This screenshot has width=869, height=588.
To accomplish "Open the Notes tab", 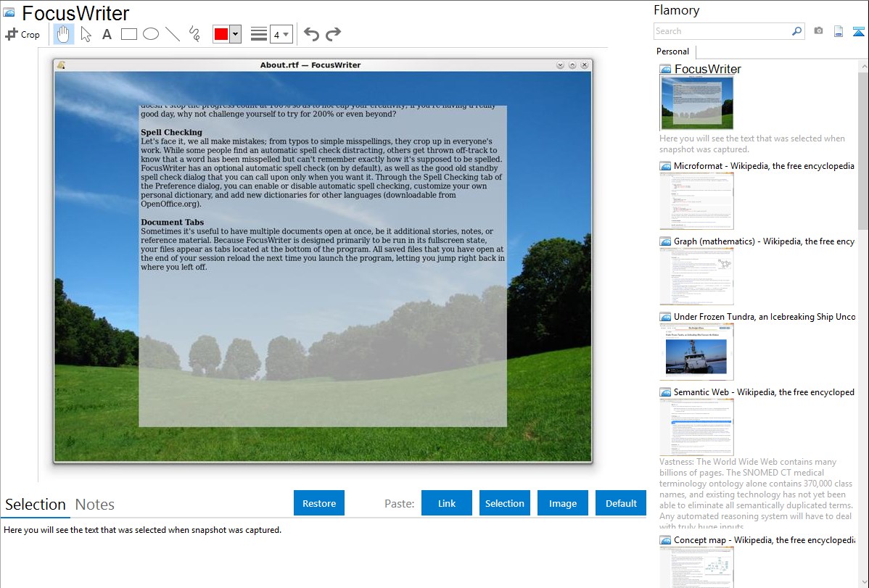I will click(95, 505).
